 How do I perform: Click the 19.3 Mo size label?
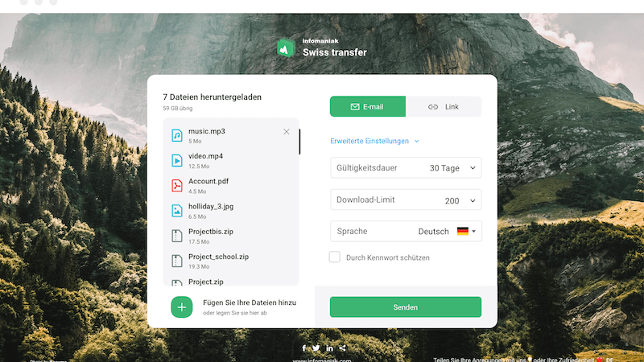click(199, 267)
